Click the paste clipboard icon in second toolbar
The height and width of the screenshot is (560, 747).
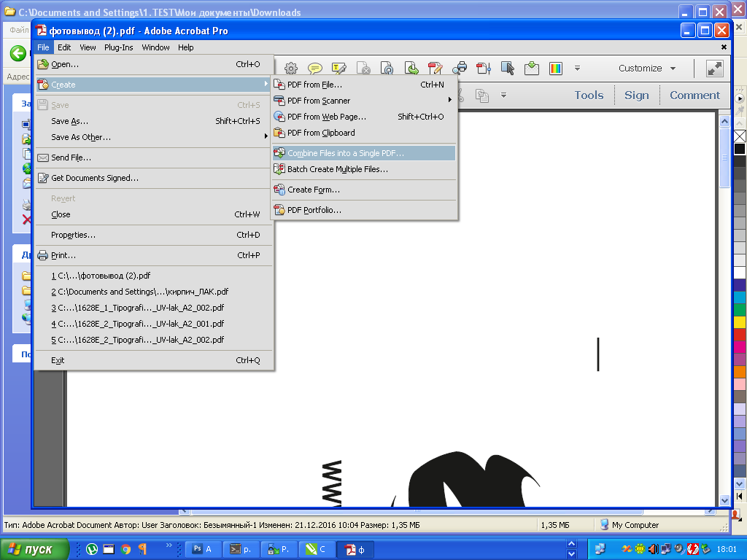click(482, 96)
